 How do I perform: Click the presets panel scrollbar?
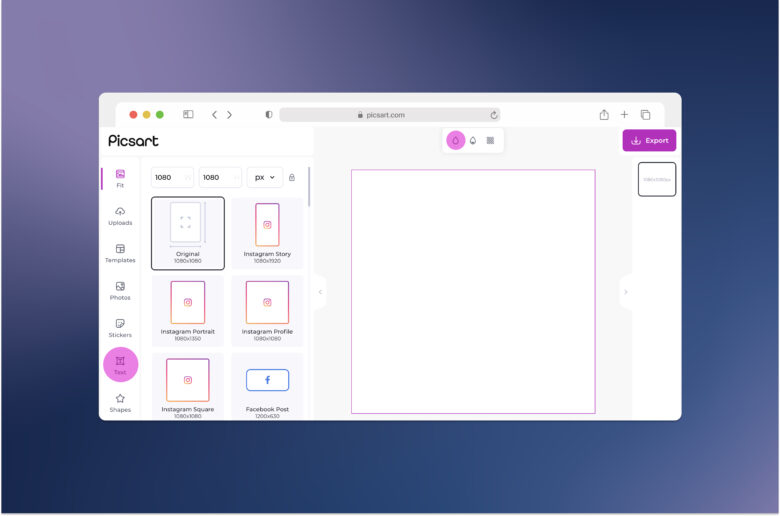click(309, 187)
